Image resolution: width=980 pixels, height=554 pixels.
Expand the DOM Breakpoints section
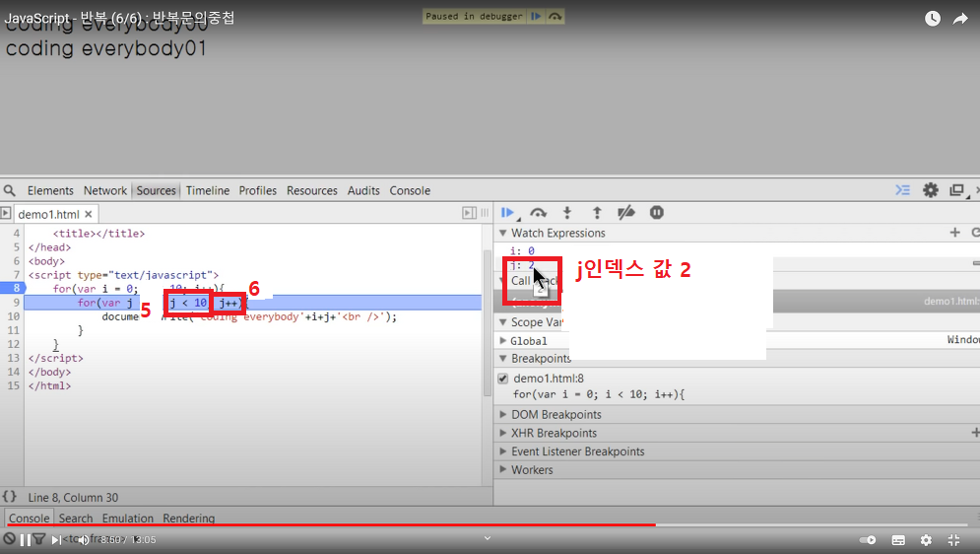[502, 414]
